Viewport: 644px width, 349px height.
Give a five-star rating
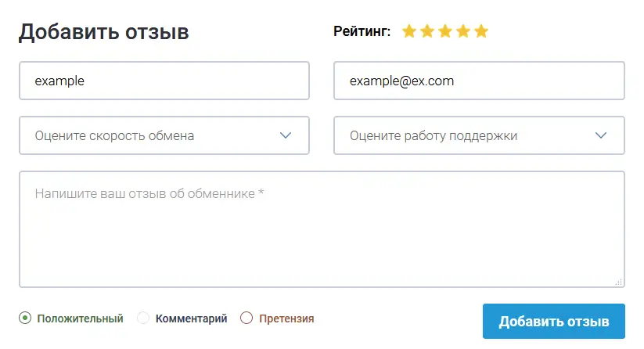tap(480, 31)
